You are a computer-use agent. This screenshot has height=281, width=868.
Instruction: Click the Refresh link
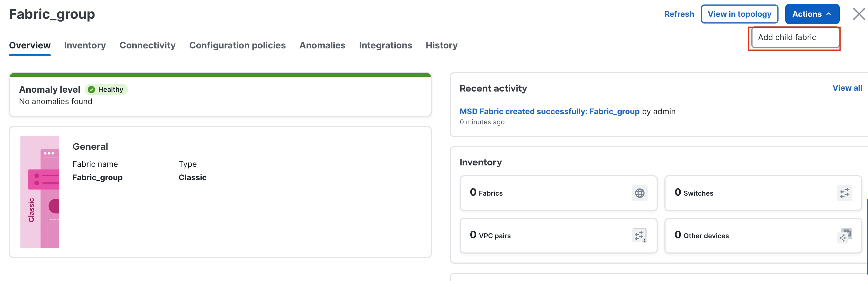pyautogui.click(x=679, y=14)
